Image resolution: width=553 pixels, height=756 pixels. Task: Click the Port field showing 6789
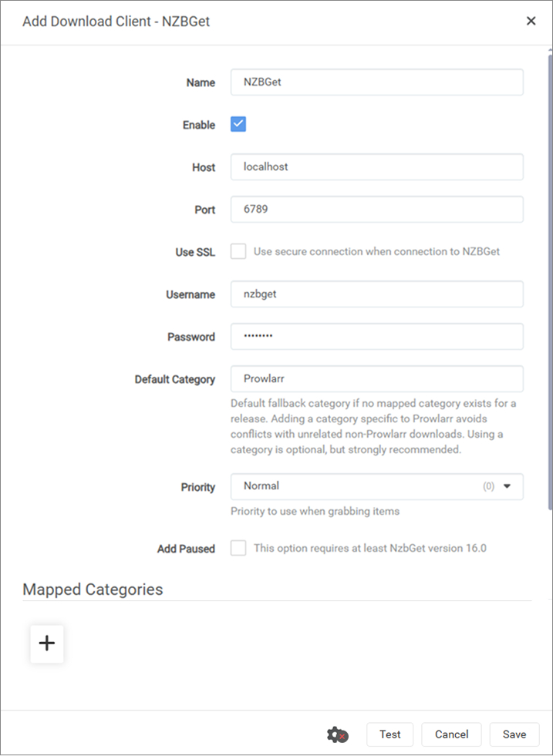tap(376, 209)
